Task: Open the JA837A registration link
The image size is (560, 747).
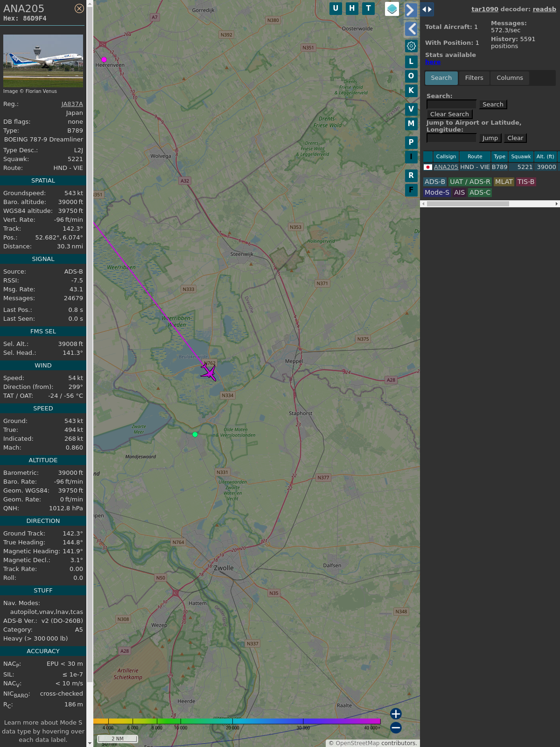Action: [x=72, y=104]
